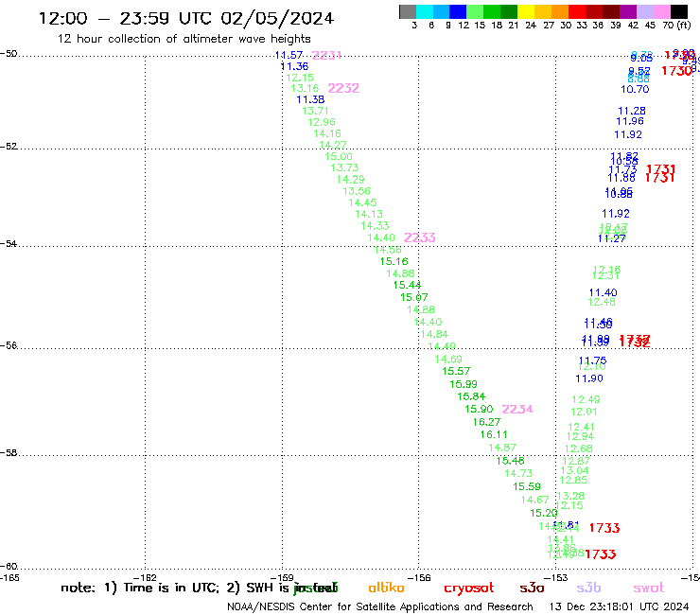Click the red 'cryosat' satellite legend label
The height and width of the screenshot is (615, 700).
[x=469, y=589]
